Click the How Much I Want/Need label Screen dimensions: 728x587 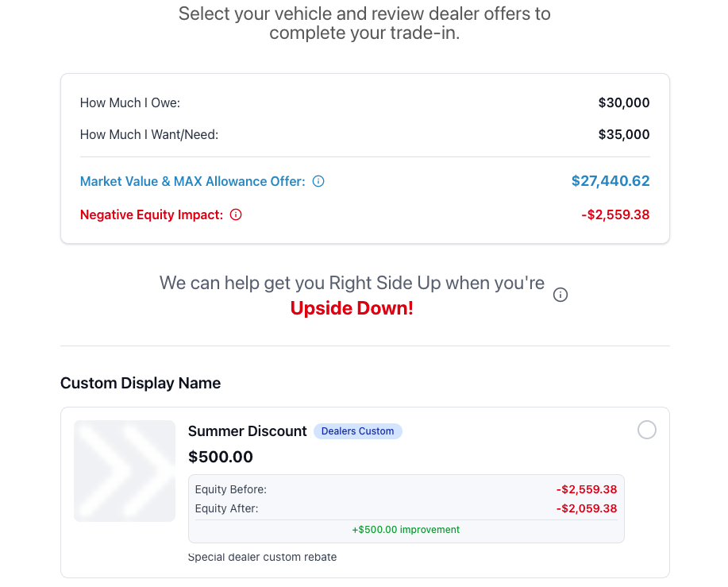point(149,134)
